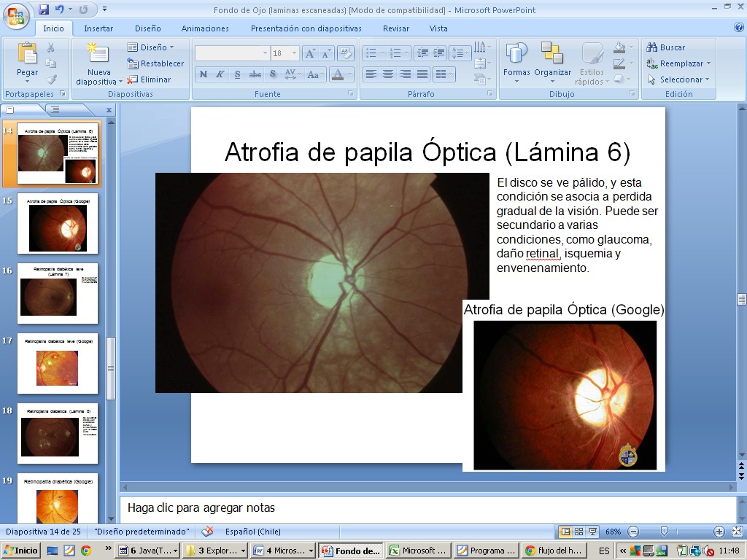747x560 pixels.
Task: Click the Save icon in quick access toolbar
Action: [x=44, y=9]
